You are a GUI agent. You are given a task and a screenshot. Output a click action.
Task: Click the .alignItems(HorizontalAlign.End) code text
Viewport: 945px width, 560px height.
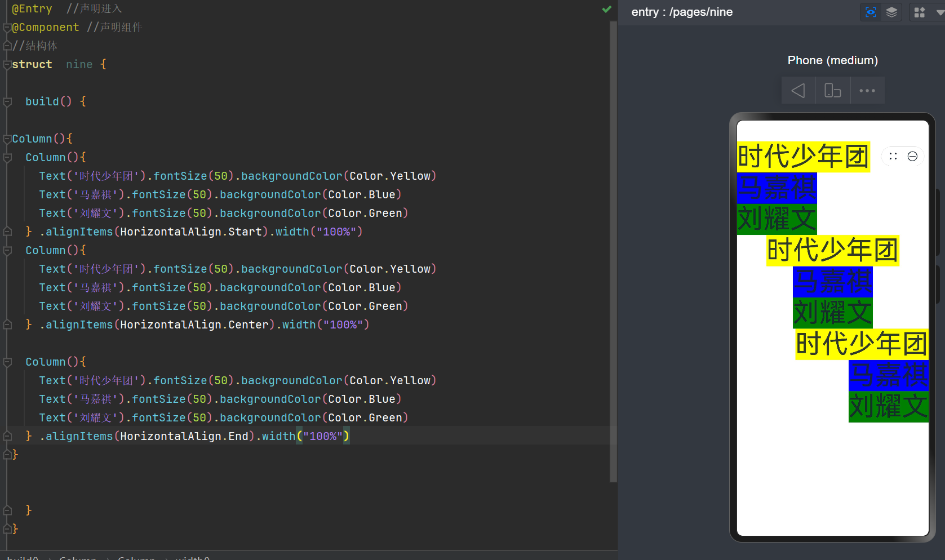[147, 436]
